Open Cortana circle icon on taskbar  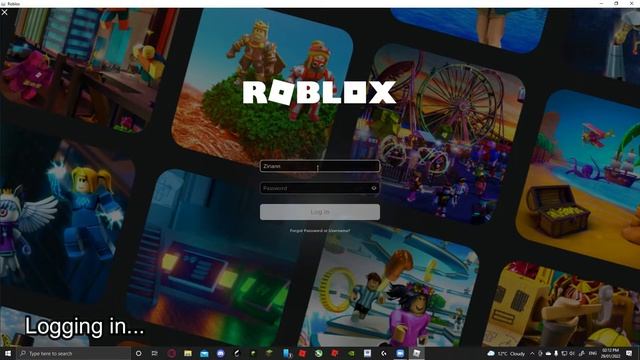(x=138, y=353)
